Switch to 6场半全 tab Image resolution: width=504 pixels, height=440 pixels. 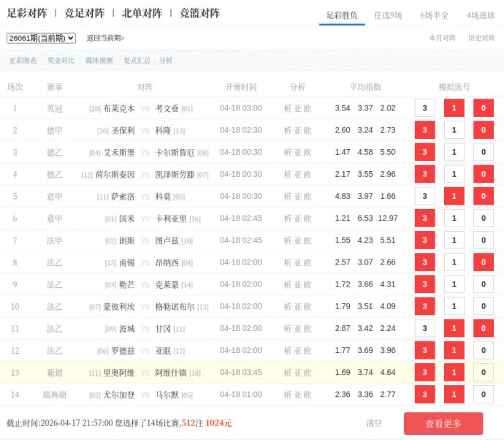click(x=435, y=15)
